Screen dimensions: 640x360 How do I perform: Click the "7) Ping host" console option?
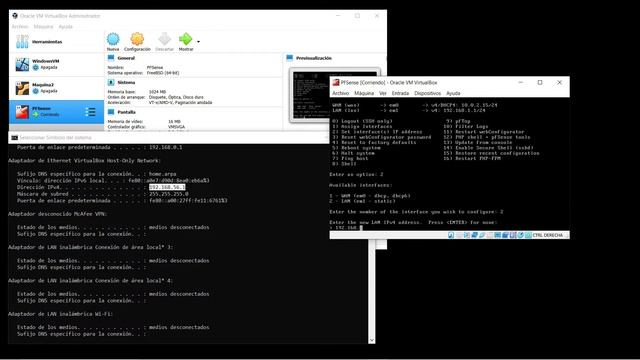[350, 158]
